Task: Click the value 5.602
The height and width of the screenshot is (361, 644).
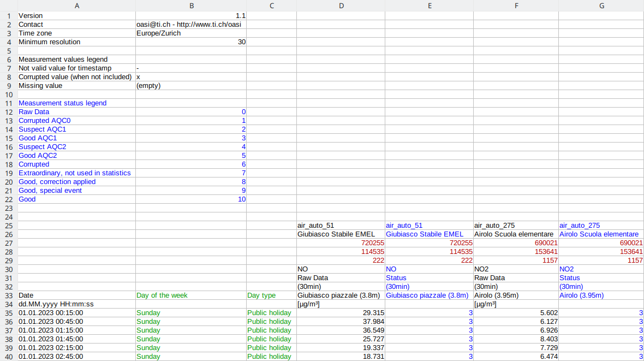Action: [516, 313]
